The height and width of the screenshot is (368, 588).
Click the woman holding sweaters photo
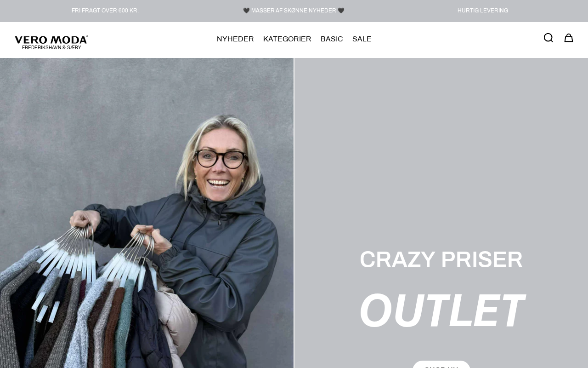[x=147, y=213]
